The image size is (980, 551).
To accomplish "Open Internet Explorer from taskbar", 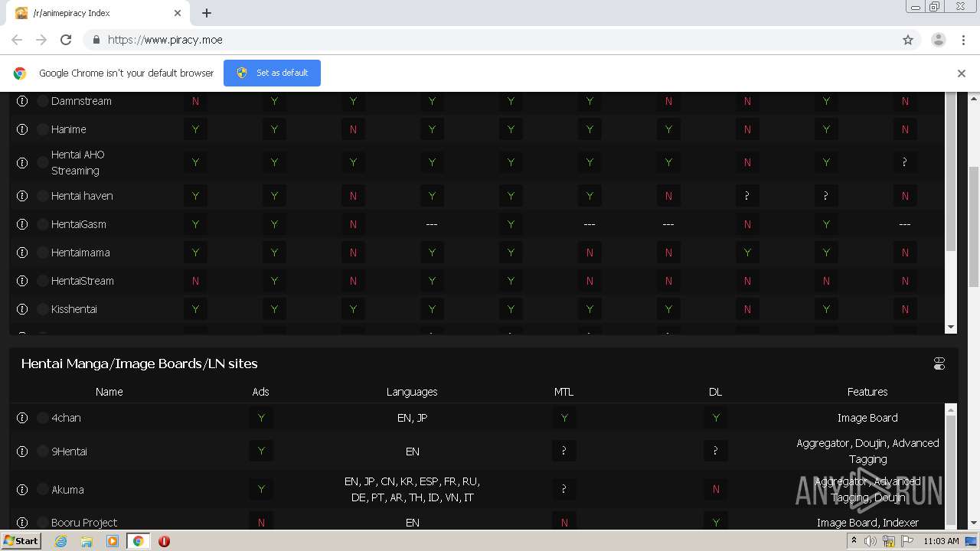I will click(61, 541).
